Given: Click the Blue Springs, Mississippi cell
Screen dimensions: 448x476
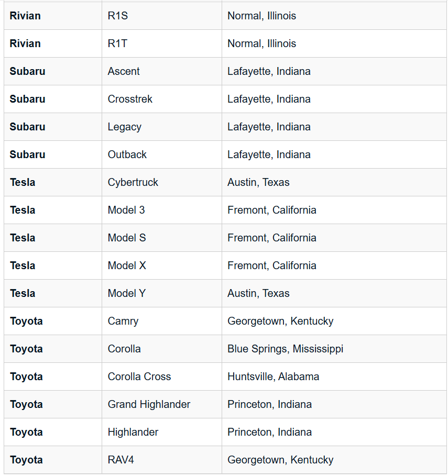Looking at the screenshot, I should [285, 349].
